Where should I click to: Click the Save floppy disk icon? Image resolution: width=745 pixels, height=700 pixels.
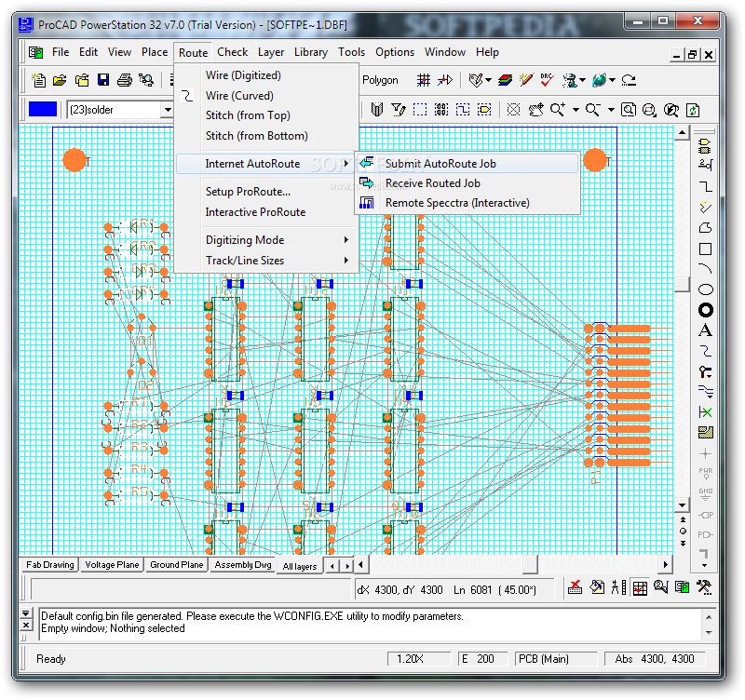pos(103,80)
